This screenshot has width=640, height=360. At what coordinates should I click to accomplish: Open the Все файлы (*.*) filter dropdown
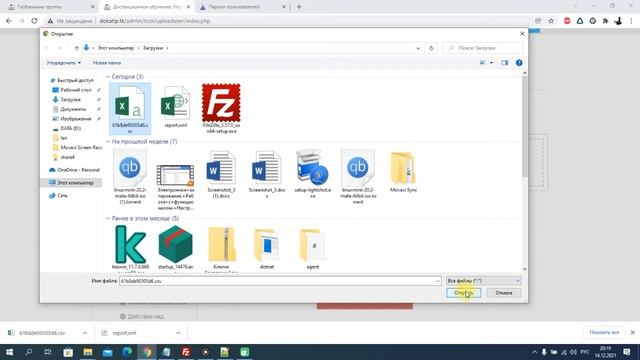click(x=484, y=281)
